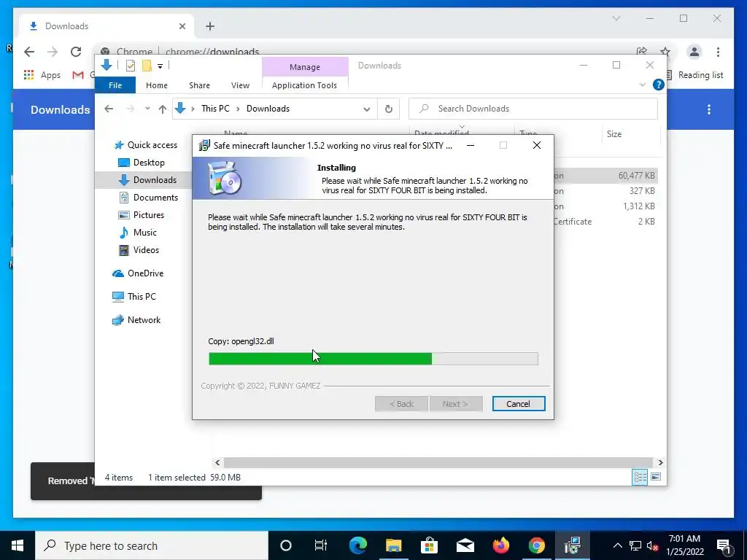This screenshot has width=747, height=560.
Task: Expand the address bar history dropdown
Action: (366, 109)
